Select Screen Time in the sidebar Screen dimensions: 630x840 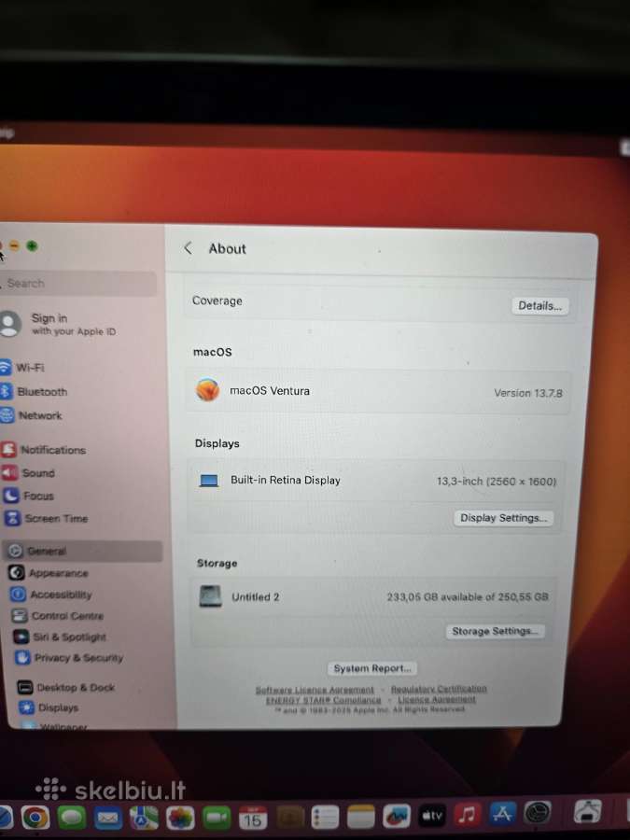point(55,519)
